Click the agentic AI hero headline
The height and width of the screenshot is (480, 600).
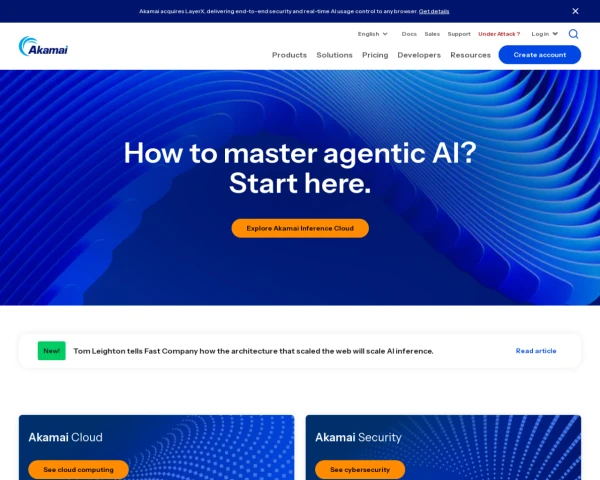pyautogui.click(x=300, y=168)
